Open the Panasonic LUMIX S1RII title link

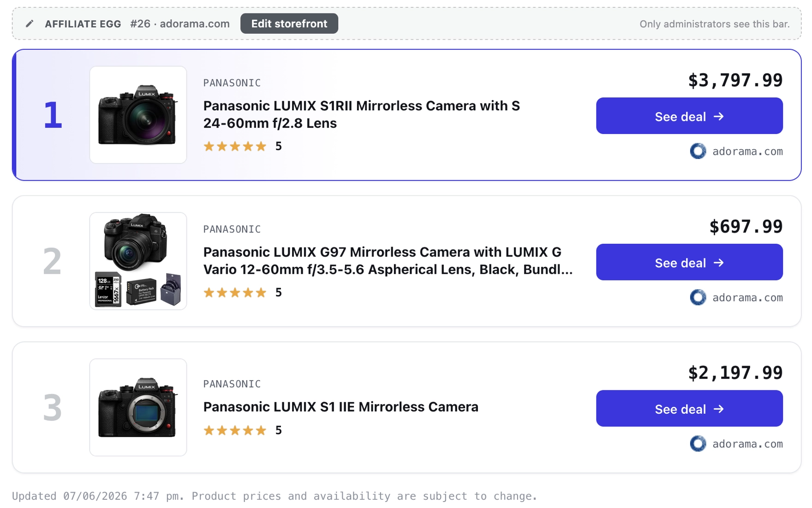click(362, 115)
